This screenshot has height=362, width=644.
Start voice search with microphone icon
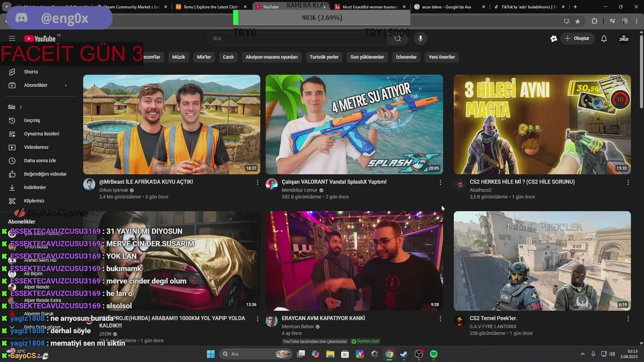tap(421, 38)
